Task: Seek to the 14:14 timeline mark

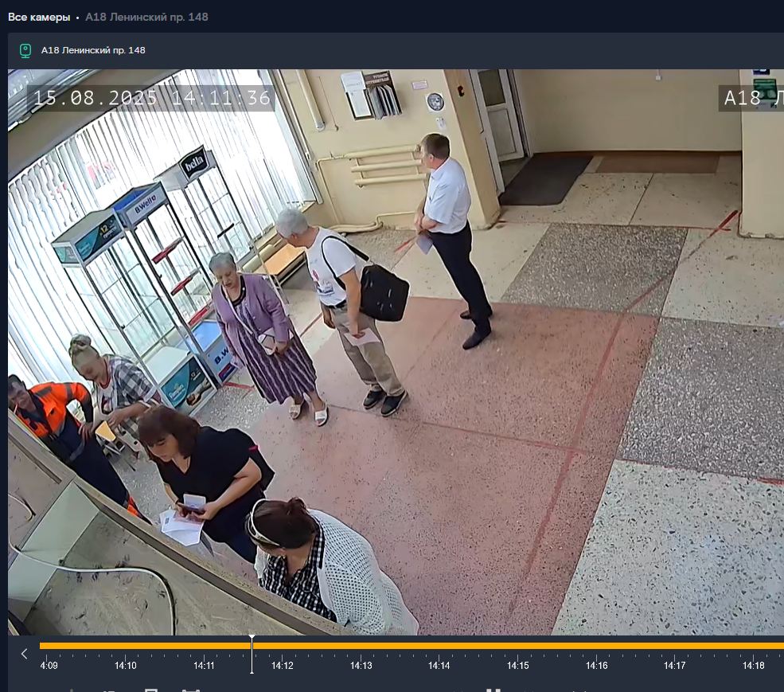Action: coord(440,666)
